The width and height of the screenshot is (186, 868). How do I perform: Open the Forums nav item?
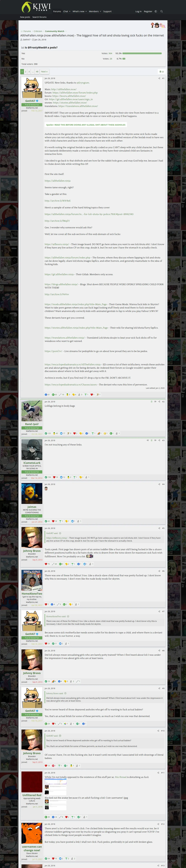point(57,11)
